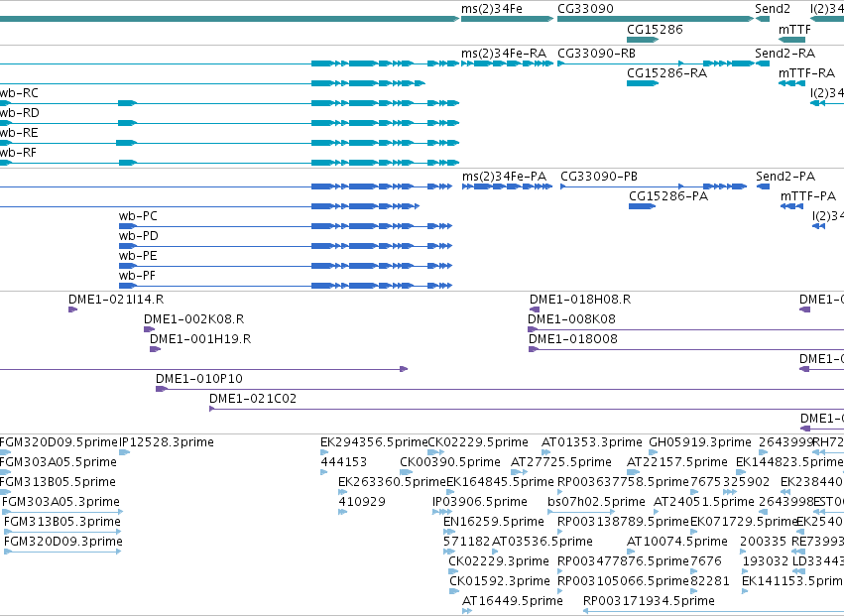Select the mTTF-PA protein label

coord(808,196)
